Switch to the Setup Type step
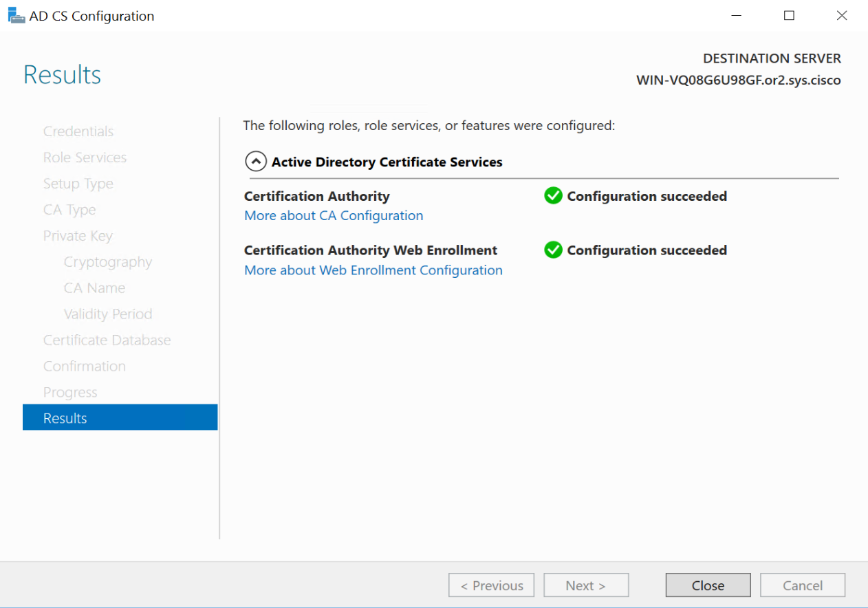 pyautogui.click(x=78, y=184)
